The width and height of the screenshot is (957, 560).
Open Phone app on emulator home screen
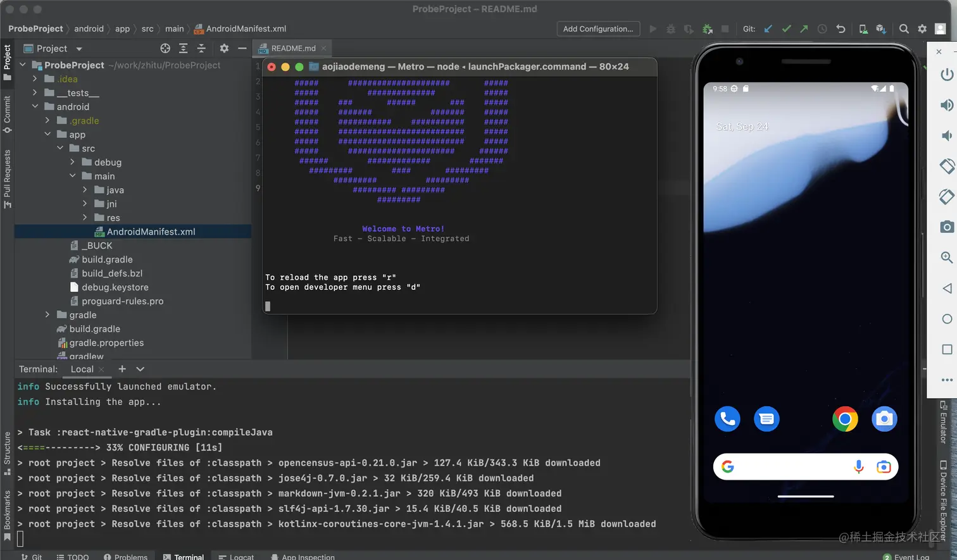tap(727, 419)
